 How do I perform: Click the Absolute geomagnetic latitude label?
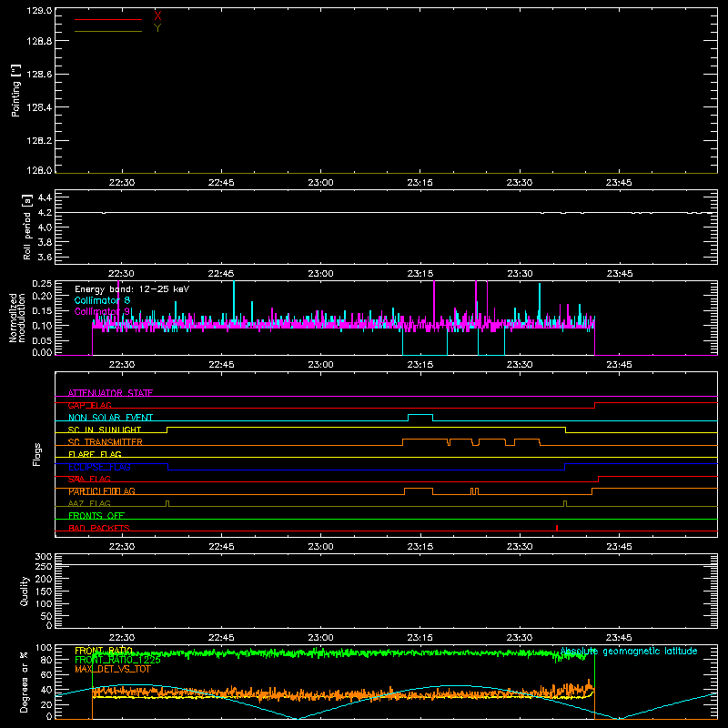(629, 652)
